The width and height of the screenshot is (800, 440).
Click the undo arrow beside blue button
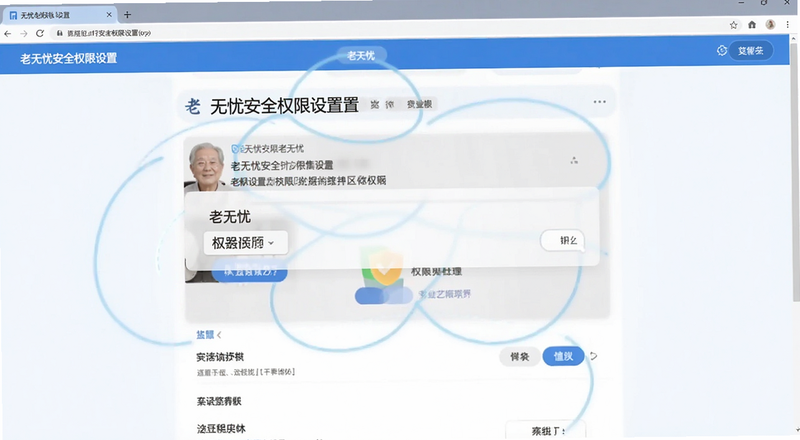point(593,356)
